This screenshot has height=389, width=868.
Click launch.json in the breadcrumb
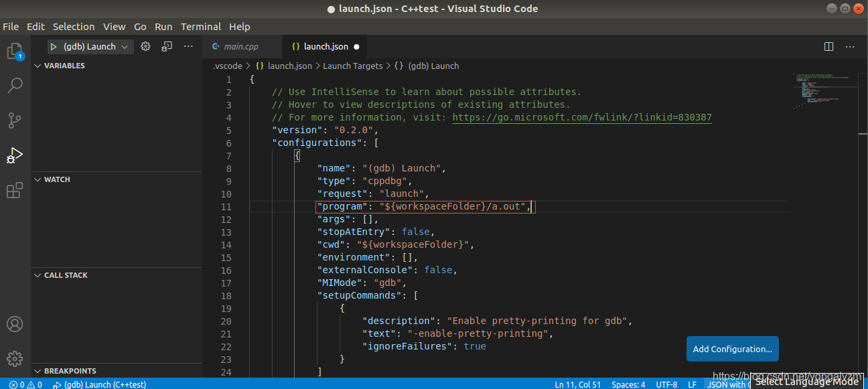289,66
